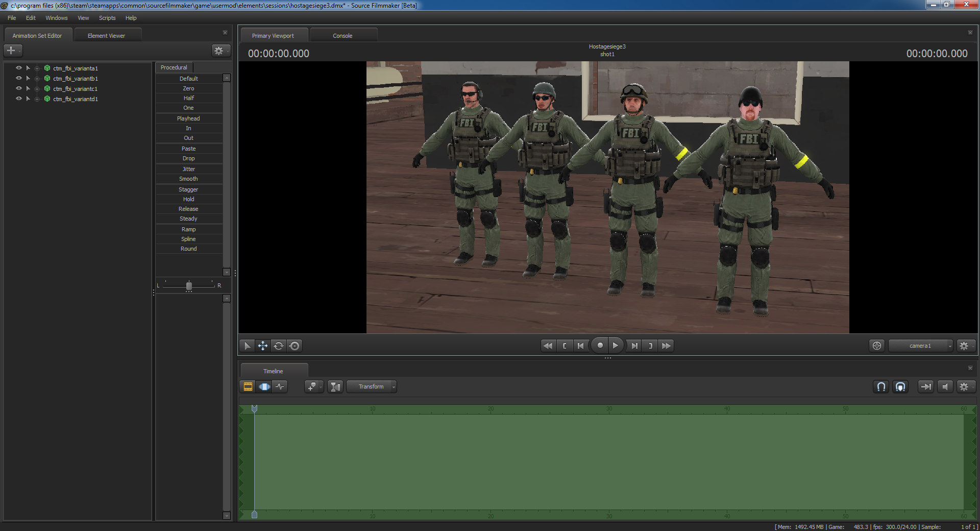Screen dimensions: 980x531
Task: Click the L–R preset balance slider handle
Action: click(189, 286)
